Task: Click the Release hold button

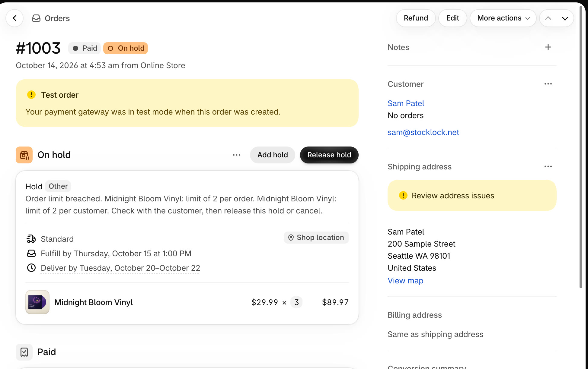Action: pos(329,155)
